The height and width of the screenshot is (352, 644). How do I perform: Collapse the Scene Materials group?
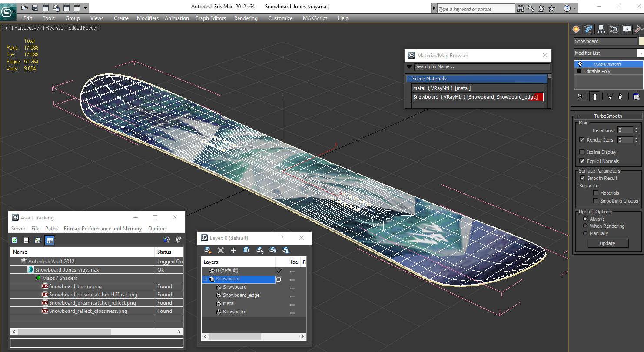476,79
